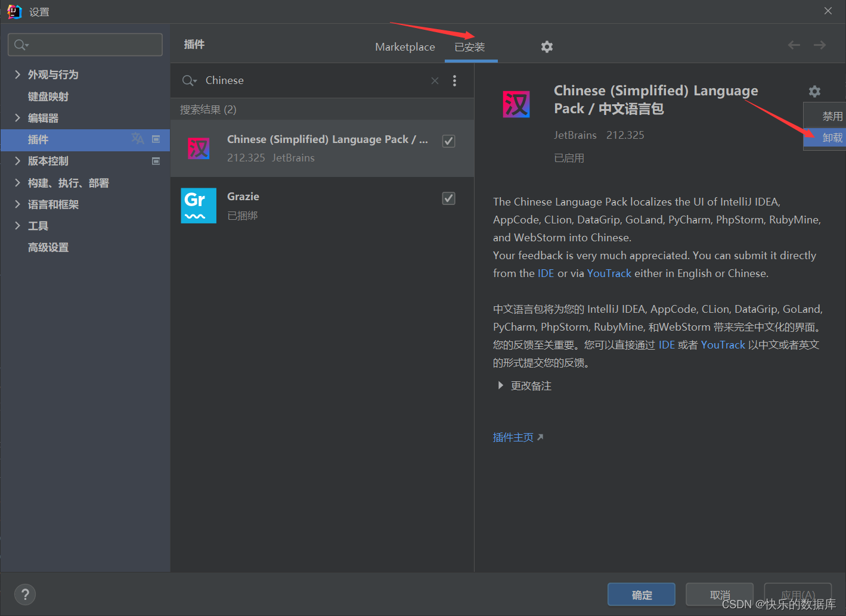Select 高级设置 in the settings tree
Image resolution: width=846 pixels, height=616 pixels.
click(48, 247)
